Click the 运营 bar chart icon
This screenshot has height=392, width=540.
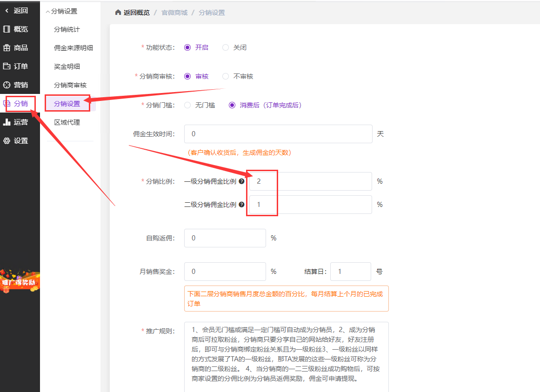click(x=7, y=122)
